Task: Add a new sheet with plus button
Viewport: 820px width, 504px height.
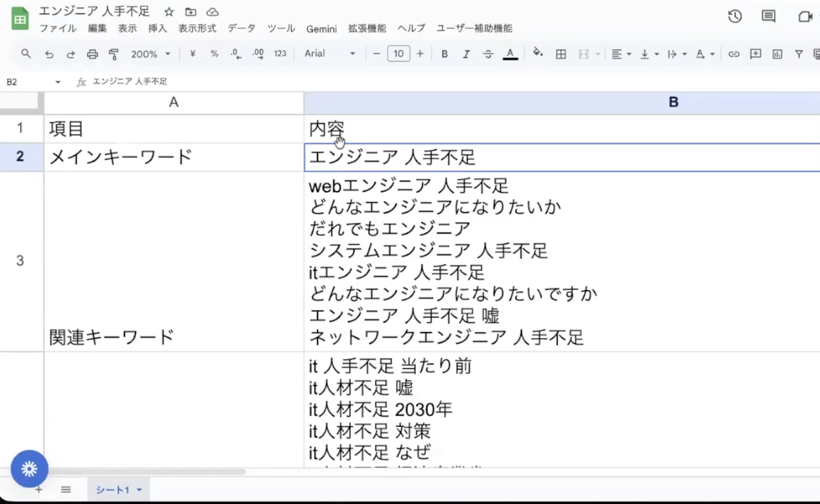Action: pyautogui.click(x=39, y=490)
